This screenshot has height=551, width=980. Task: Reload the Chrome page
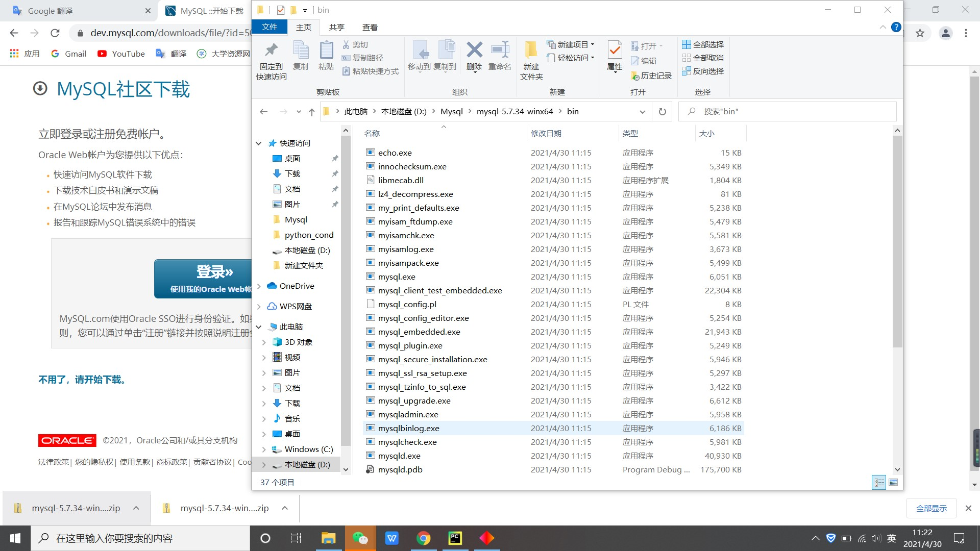pyautogui.click(x=55, y=33)
